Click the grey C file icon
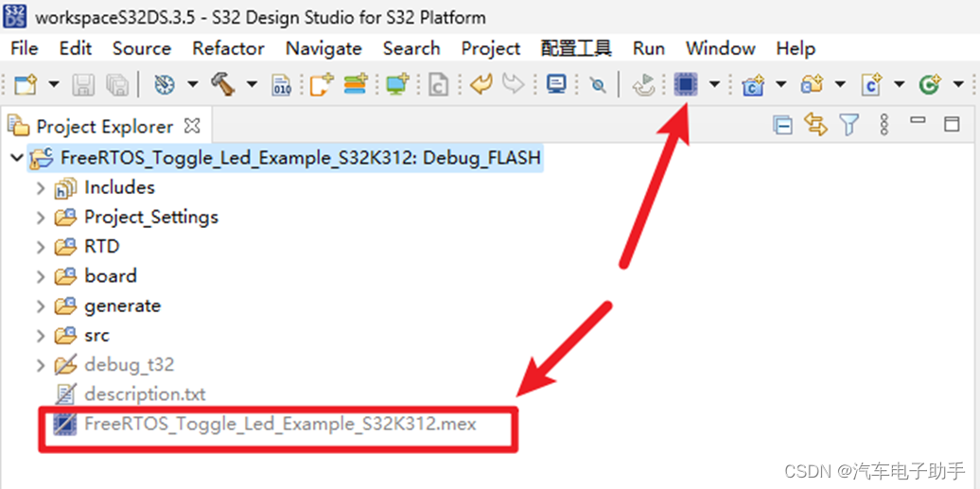Image resolution: width=980 pixels, height=489 pixels. point(438,84)
